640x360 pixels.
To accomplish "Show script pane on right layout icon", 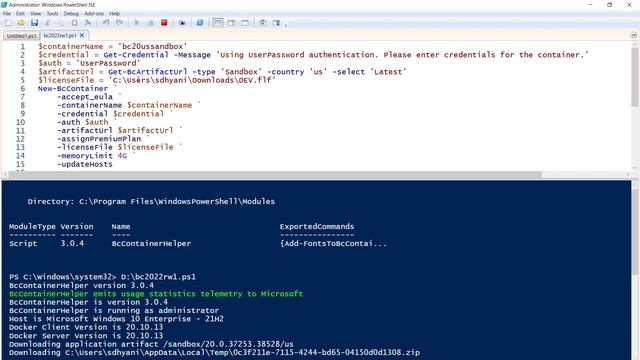I will pyautogui.click(x=231, y=23).
